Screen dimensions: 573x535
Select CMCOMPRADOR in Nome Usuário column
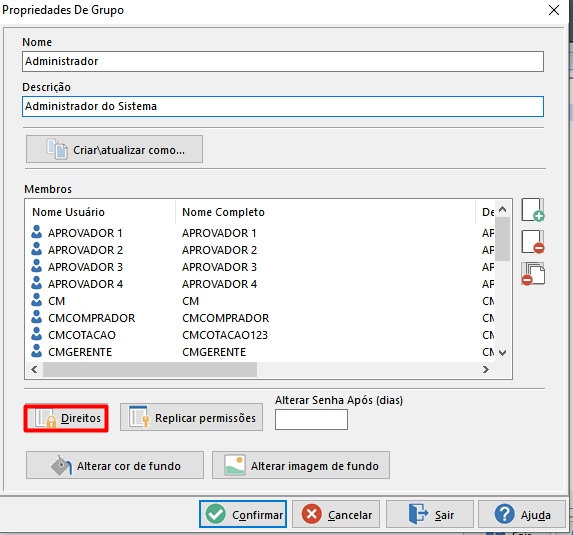[x=92, y=318]
